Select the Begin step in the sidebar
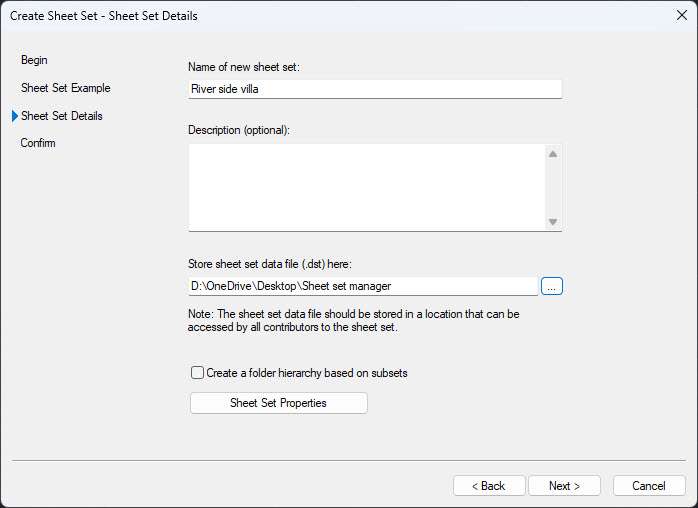Viewport: 698px width, 508px height. [x=34, y=60]
